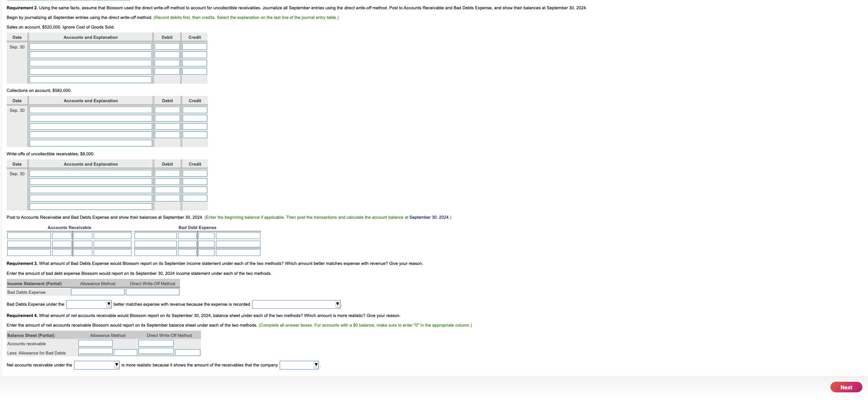Click first Credit field of Sales journal
Image resolution: width=868 pixels, height=400 pixels.
(194, 46)
